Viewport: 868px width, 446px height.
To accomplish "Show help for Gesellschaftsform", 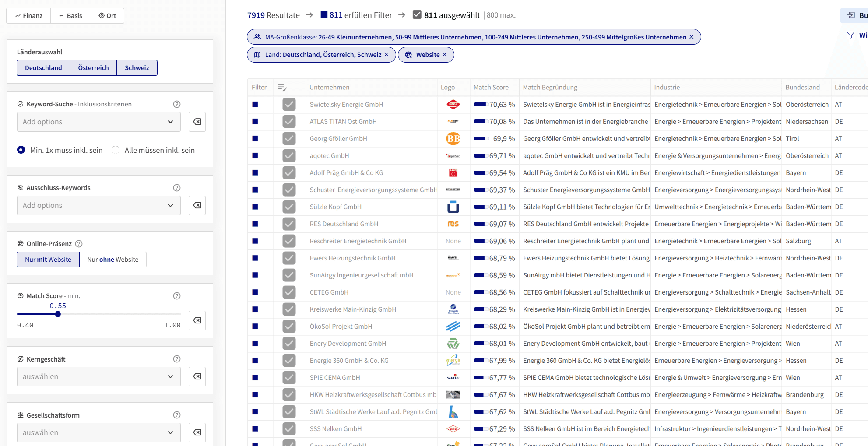I will tap(177, 415).
